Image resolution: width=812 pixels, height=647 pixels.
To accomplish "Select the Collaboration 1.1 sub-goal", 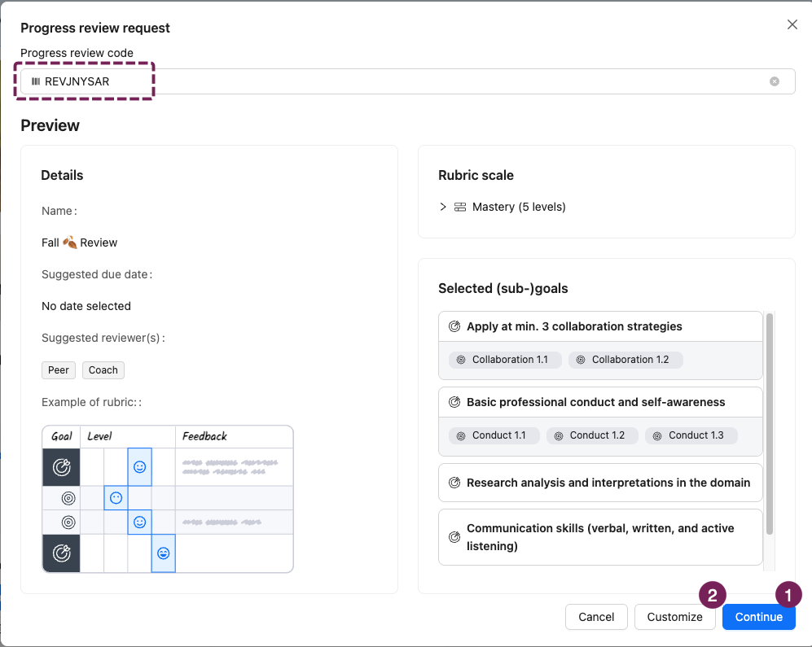I will click(x=504, y=360).
